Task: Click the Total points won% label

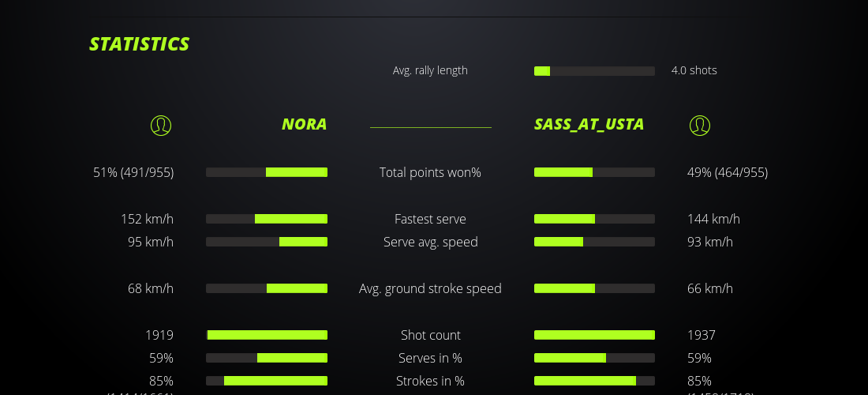Action: 430,172
